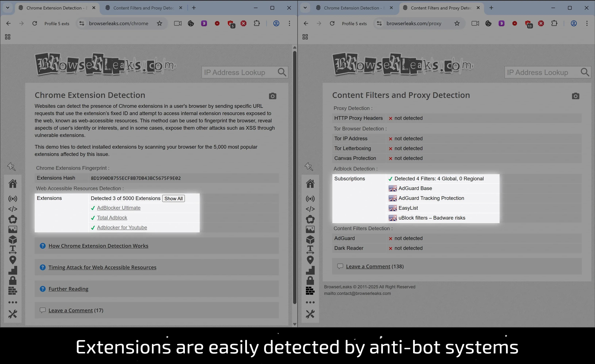The height and width of the screenshot is (364, 595).
Task: Open the browser extensions puzzle piece icon
Action: [x=257, y=23]
